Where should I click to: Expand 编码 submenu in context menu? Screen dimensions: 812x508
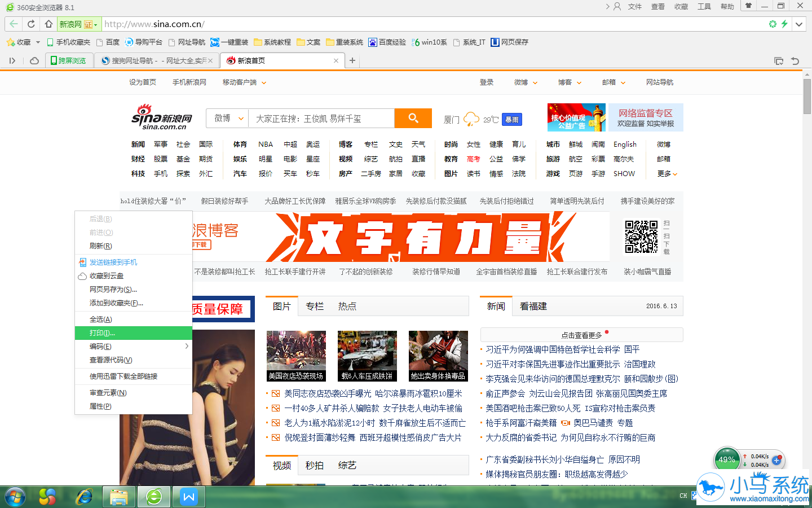tap(134, 346)
